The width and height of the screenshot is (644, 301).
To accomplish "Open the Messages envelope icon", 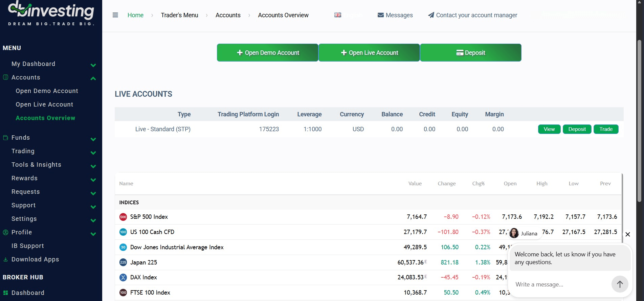I will tap(381, 15).
